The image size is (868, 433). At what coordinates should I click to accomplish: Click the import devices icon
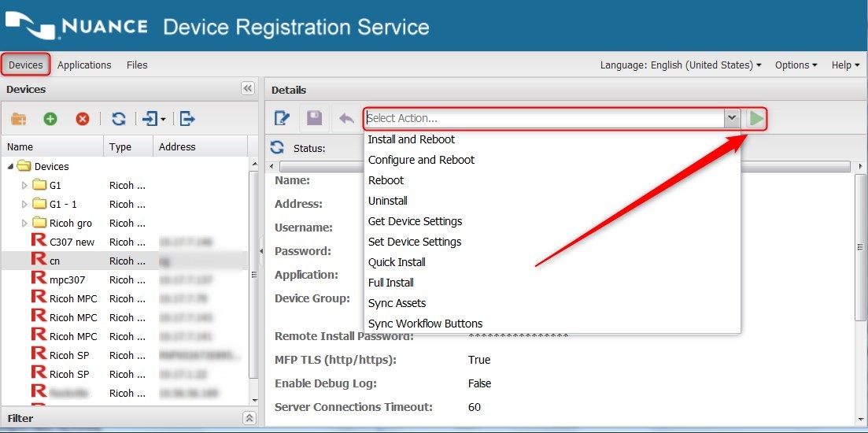pyautogui.click(x=150, y=119)
